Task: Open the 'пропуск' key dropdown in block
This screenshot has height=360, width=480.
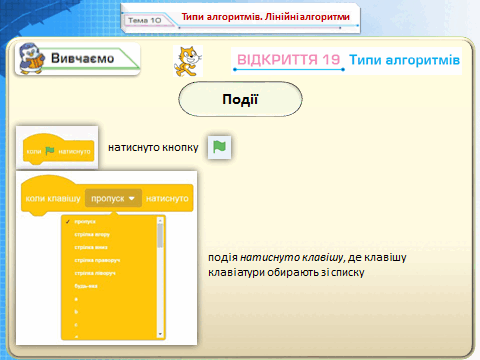Action: pos(113,198)
